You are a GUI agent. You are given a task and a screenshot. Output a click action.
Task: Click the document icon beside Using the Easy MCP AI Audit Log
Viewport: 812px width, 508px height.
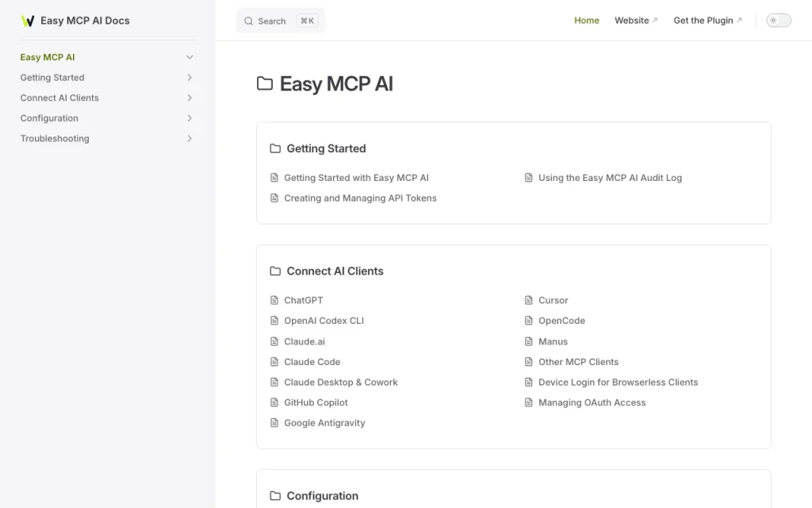pos(529,178)
